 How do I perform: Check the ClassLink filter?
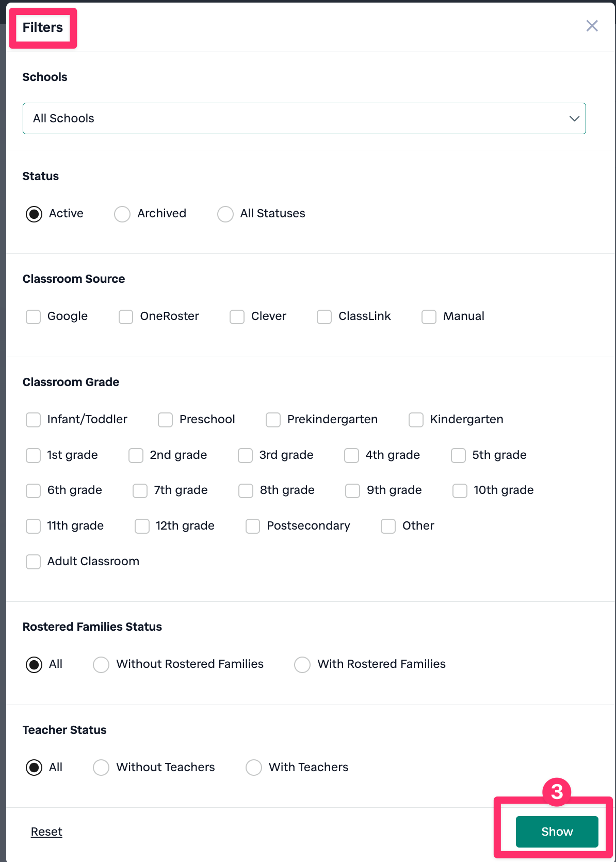pyautogui.click(x=324, y=316)
